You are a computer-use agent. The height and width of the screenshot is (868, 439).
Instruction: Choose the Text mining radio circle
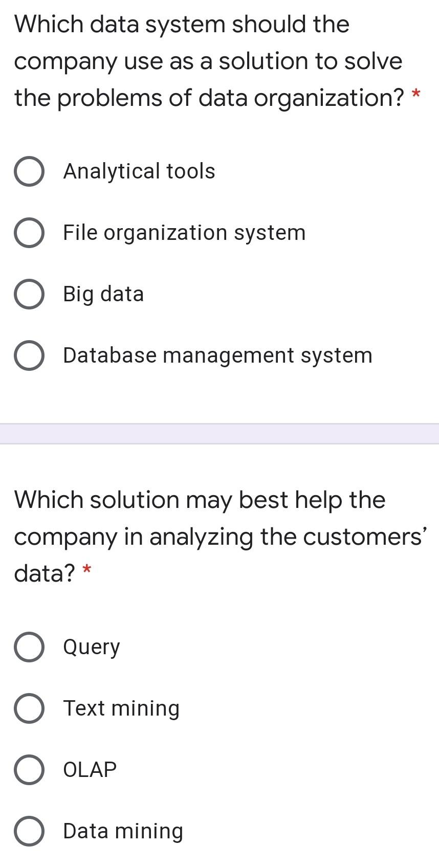pos(28,708)
